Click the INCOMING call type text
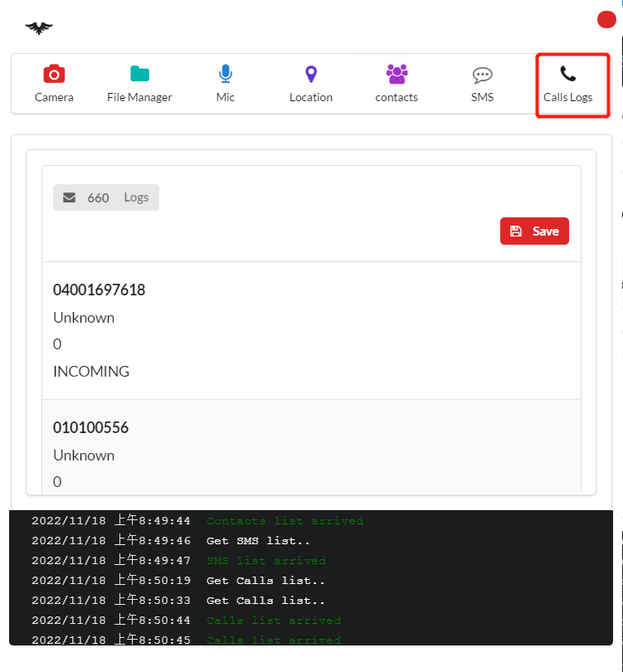 [x=91, y=372]
